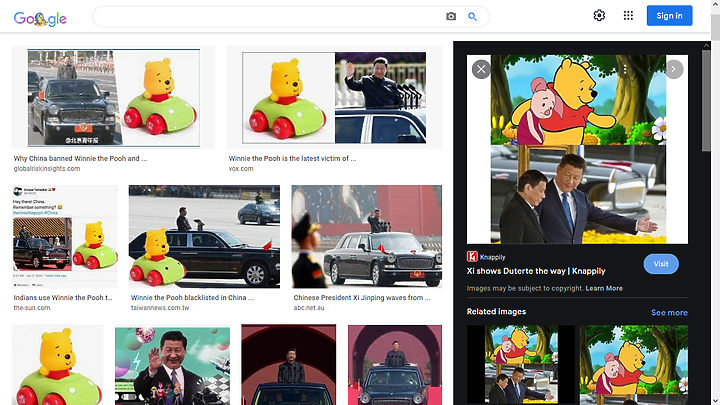Click the Learn More copyright link

tap(604, 288)
